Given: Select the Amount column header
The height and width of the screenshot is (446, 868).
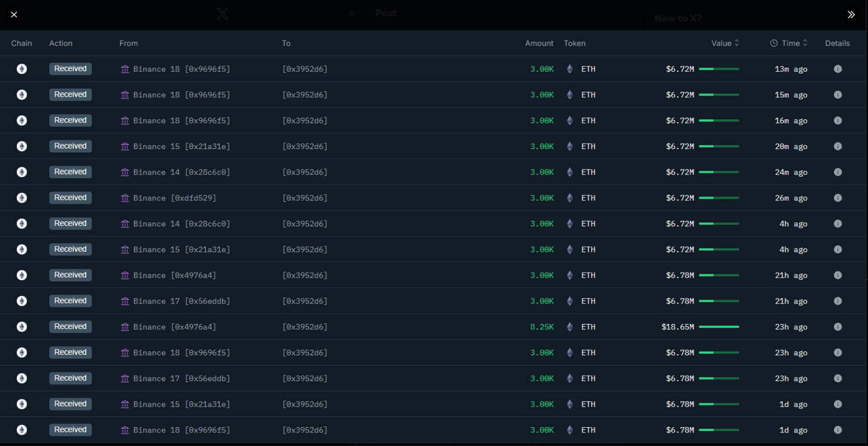Looking at the screenshot, I should click(x=539, y=43).
